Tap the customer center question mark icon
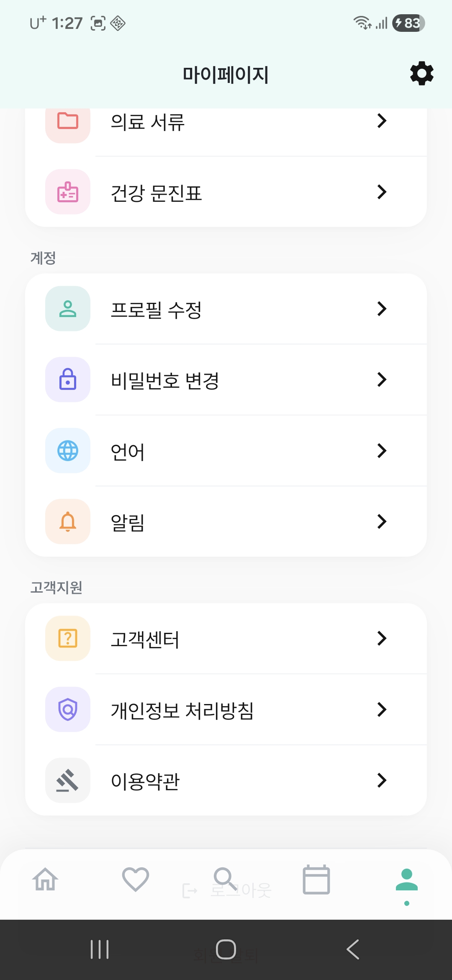 click(x=68, y=638)
